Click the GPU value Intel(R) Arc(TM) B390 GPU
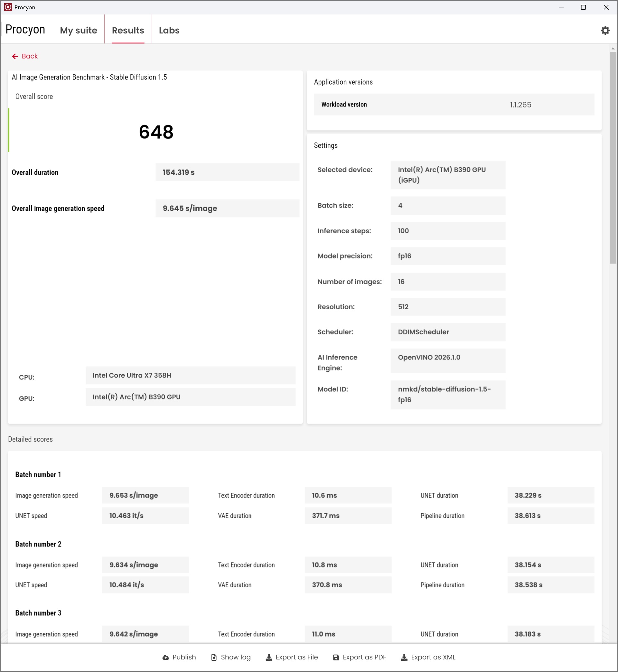 click(191, 397)
